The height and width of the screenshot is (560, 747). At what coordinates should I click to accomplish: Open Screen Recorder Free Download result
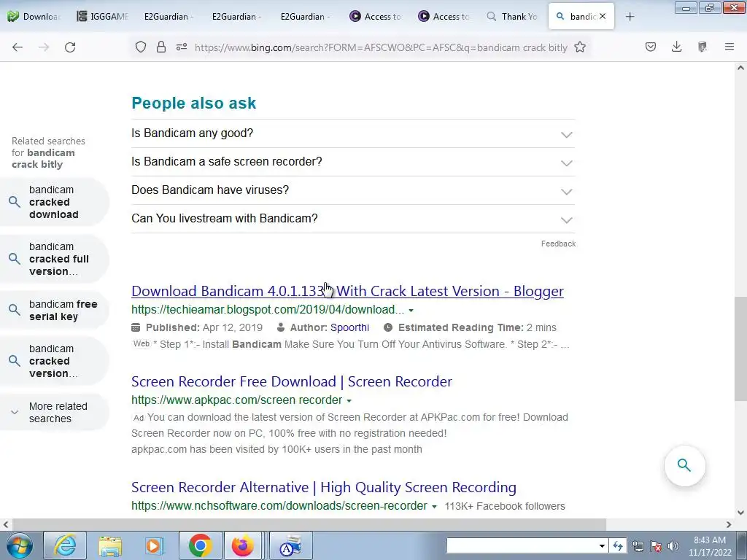click(292, 381)
